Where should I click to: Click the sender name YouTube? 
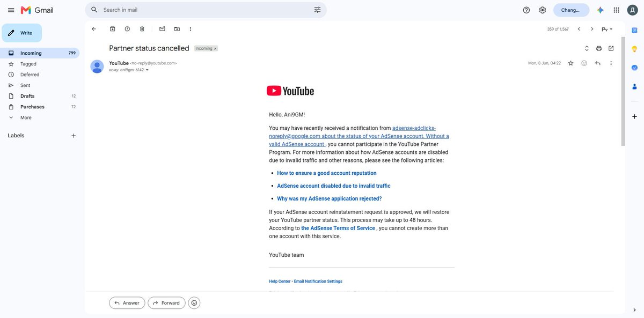[119, 63]
